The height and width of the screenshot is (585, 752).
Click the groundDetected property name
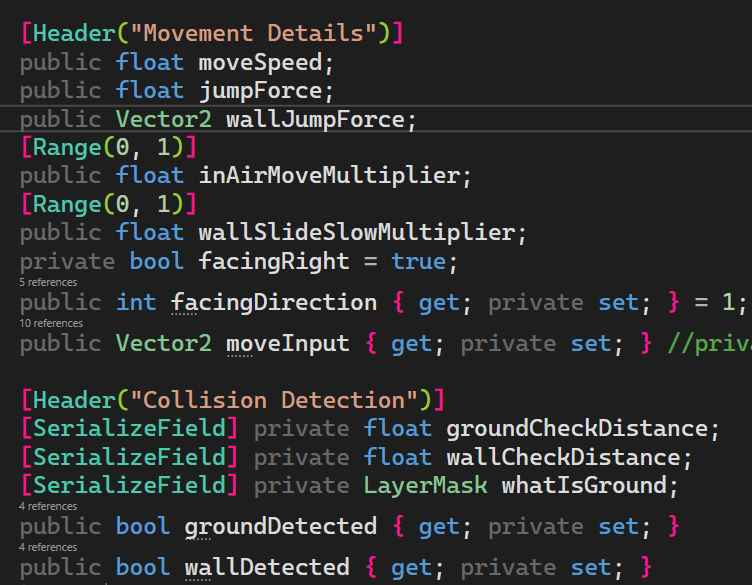pyautogui.click(x=281, y=526)
